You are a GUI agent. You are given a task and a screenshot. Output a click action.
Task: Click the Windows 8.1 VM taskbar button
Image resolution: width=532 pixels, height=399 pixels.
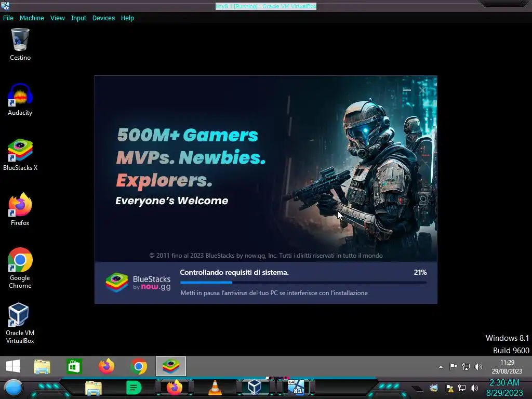(297, 387)
